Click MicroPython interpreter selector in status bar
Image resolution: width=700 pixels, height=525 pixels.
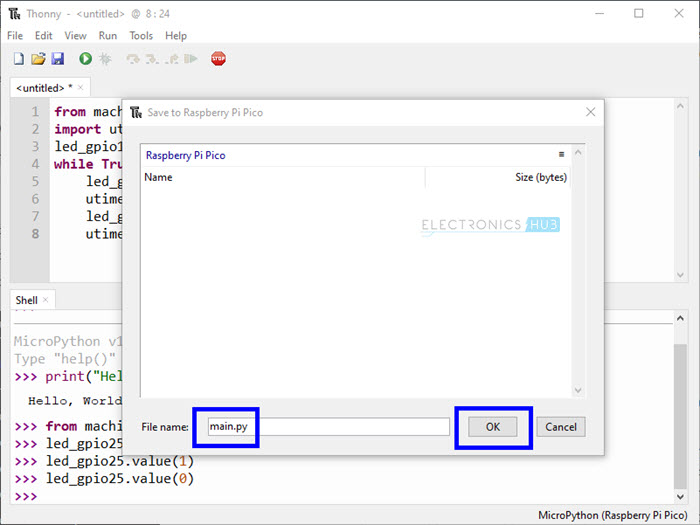click(x=612, y=515)
